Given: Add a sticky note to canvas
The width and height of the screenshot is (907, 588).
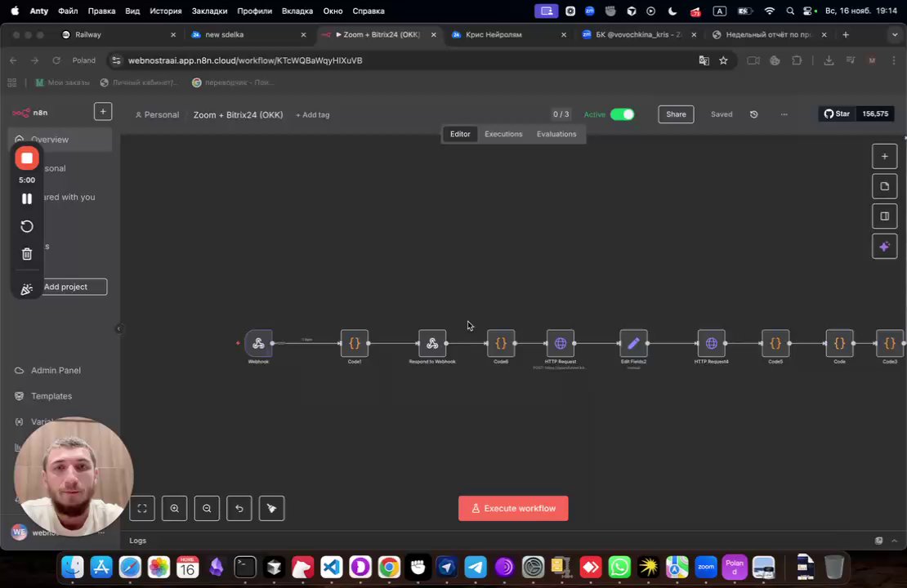Looking at the screenshot, I should (x=884, y=186).
